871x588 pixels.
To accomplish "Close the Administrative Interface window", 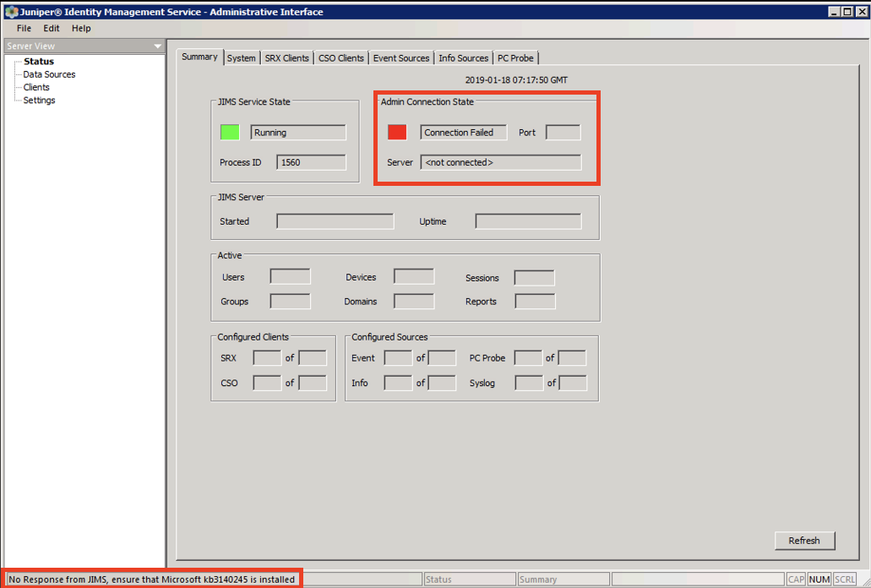I will [x=862, y=12].
